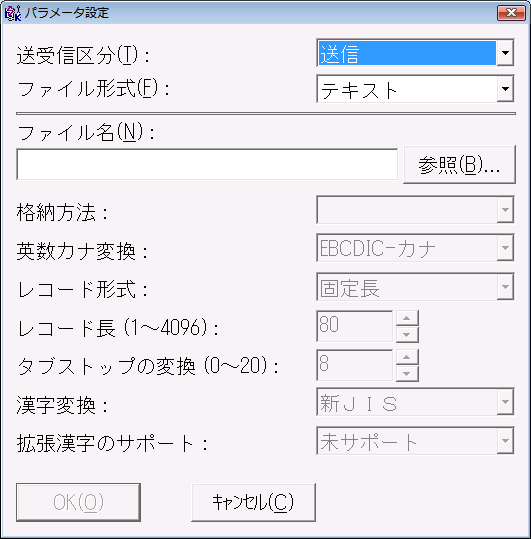Decrease レコード長 with the down arrow
Viewport: 531px width, 539px height.
[407, 334]
